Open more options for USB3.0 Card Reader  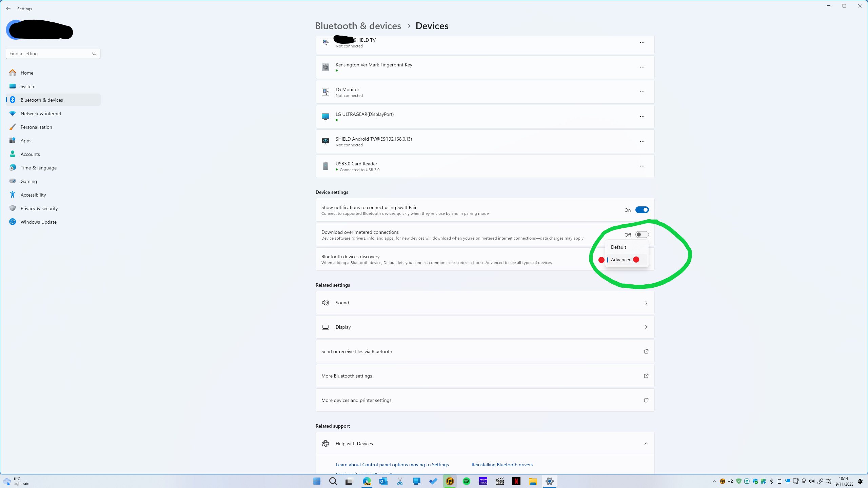click(x=642, y=166)
